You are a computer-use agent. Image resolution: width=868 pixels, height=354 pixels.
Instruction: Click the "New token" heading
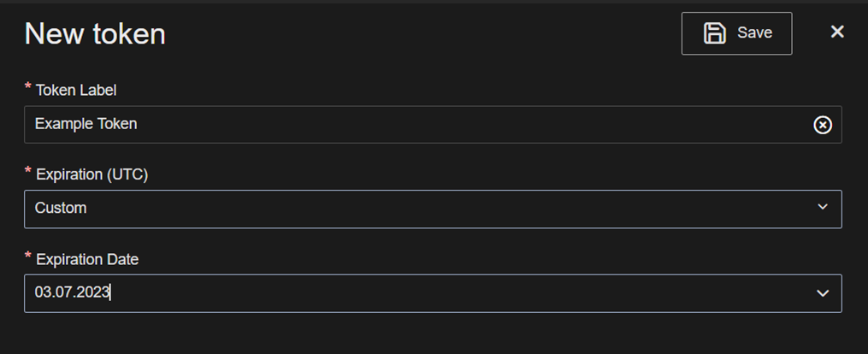pos(95,34)
